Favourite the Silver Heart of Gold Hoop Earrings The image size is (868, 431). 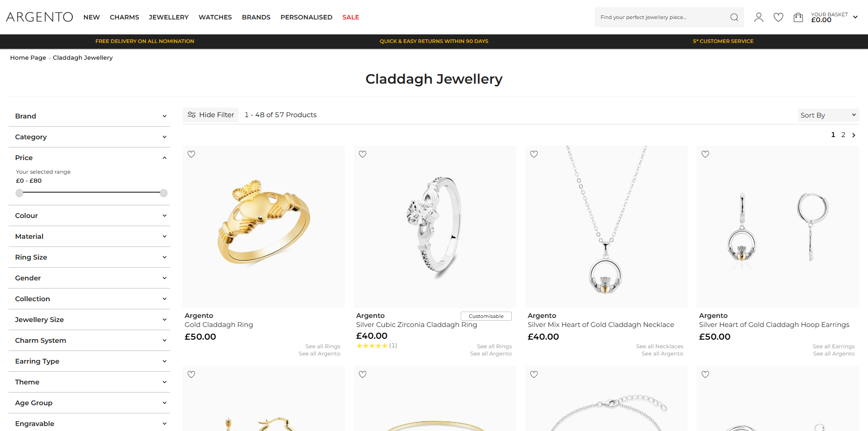[705, 154]
